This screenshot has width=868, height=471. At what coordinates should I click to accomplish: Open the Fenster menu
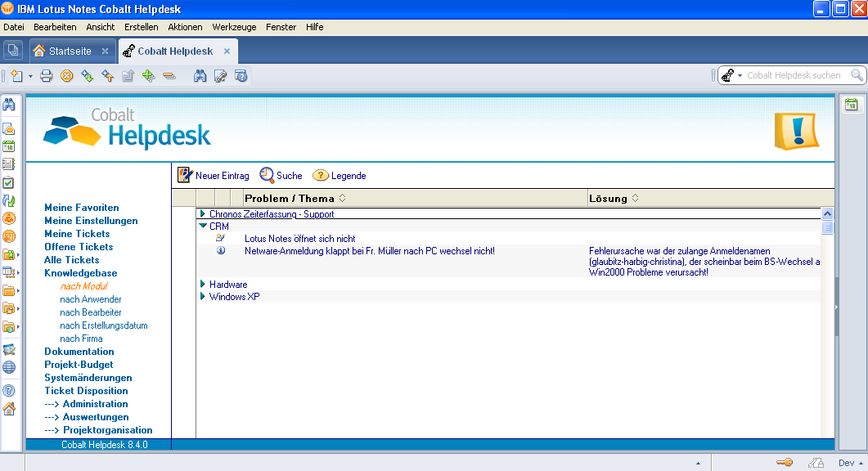tap(281, 27)
